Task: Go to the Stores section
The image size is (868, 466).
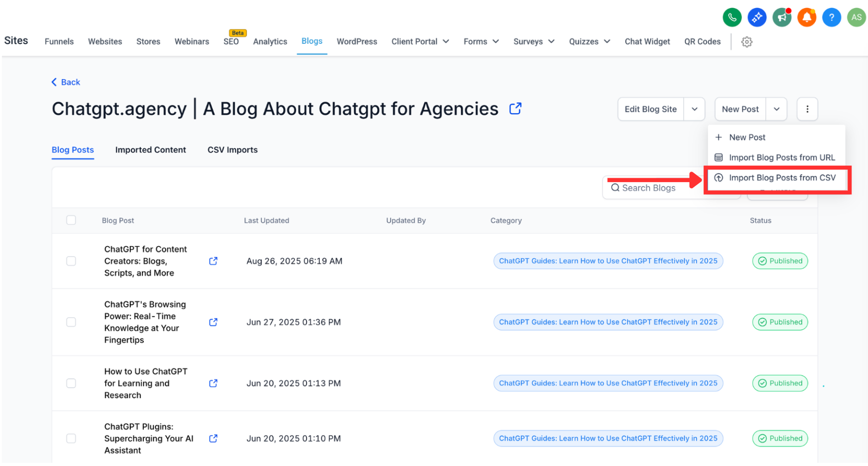Action: pyautogui.click(x=148, y=42)
